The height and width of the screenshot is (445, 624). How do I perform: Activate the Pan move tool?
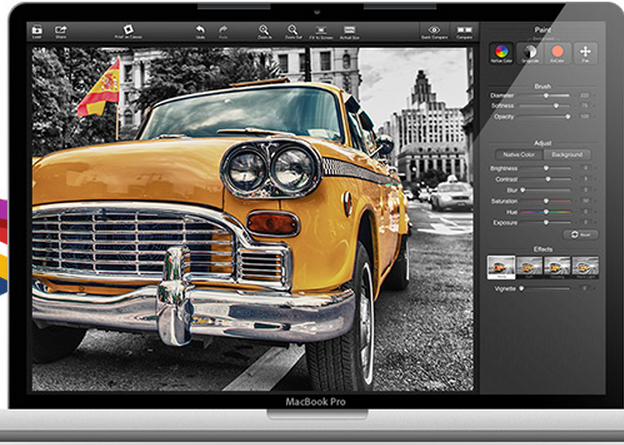pos(585,53)
